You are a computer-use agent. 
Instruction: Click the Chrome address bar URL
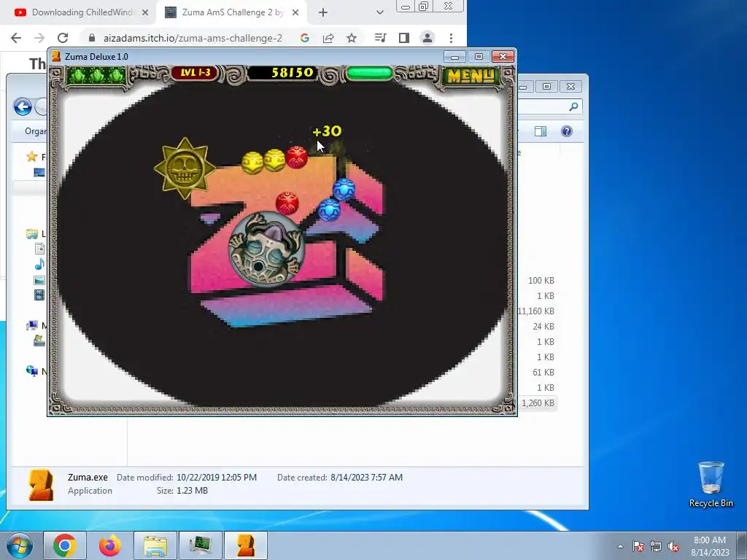tap(193, 38)
